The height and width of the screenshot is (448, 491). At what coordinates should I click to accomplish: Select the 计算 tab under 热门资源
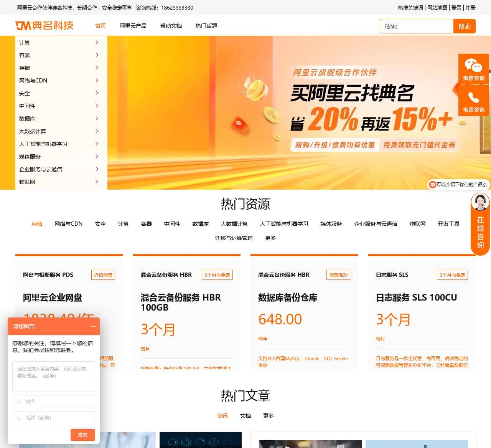(124, 224)
